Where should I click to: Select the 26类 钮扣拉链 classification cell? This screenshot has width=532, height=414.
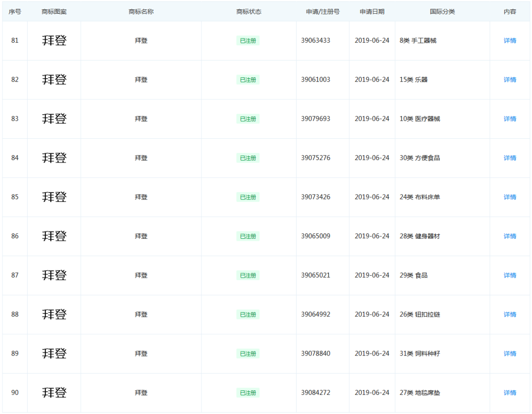[420, 315]
